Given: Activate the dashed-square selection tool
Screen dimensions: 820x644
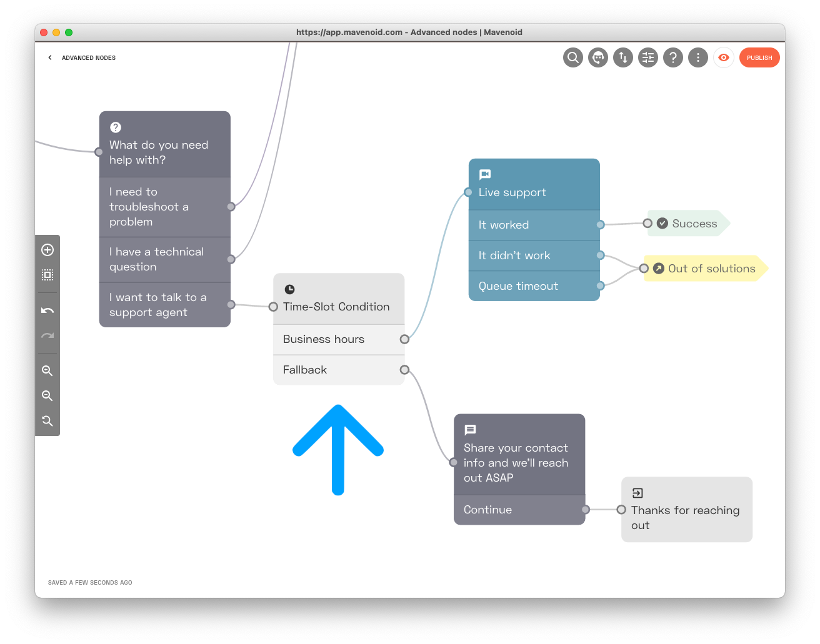Looking at the screenshot, I should click(x=47, y=275).
